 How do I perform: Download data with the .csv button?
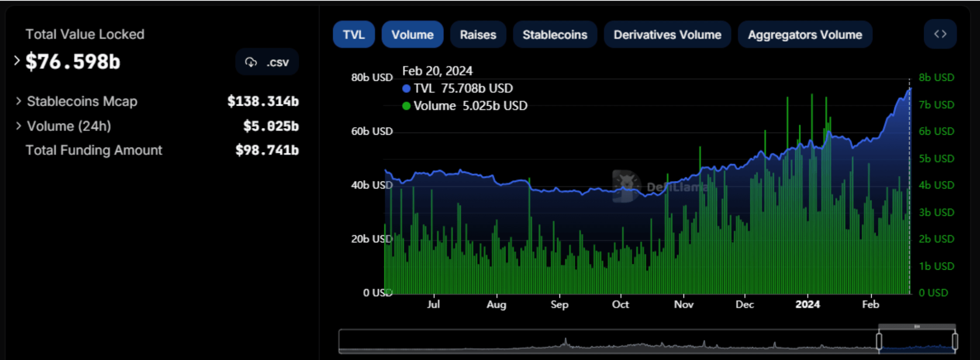(267, 62)
